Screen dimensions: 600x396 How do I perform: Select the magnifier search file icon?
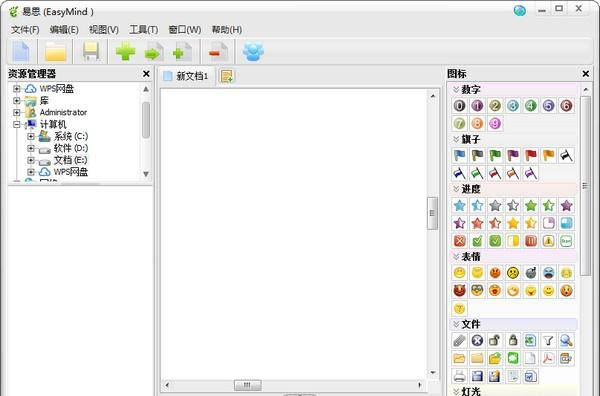tap(566, 341)
